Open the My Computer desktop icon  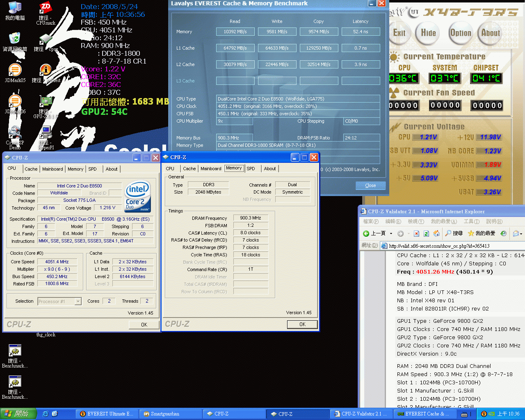[x=15, y=8]
